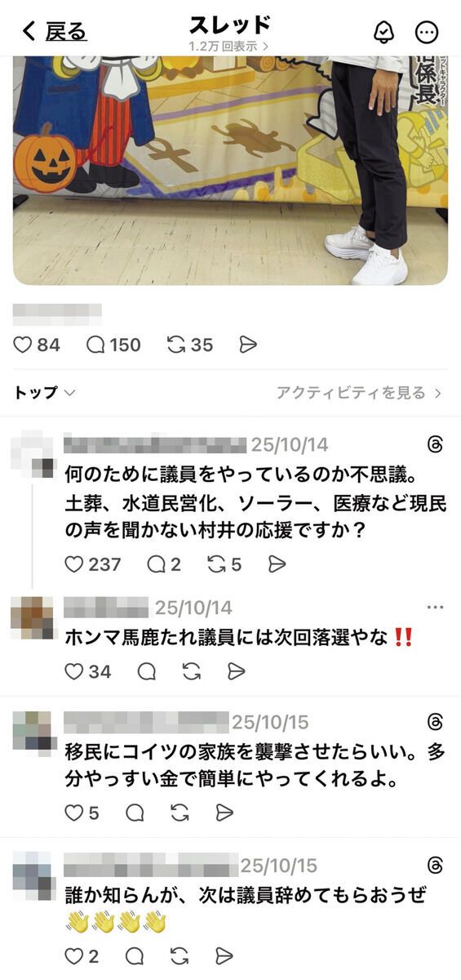Image resolution: width=461 pixels, height=980 pixels.
Task: Reply to the comment showing 2 replies
Action: (164, 564)
